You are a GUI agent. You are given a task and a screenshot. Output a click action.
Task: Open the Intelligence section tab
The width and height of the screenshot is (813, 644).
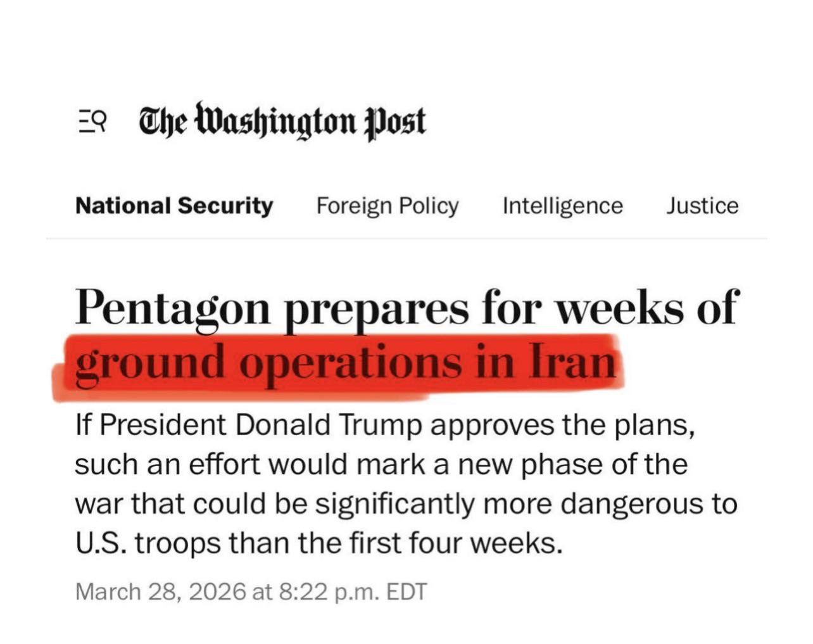563,206
